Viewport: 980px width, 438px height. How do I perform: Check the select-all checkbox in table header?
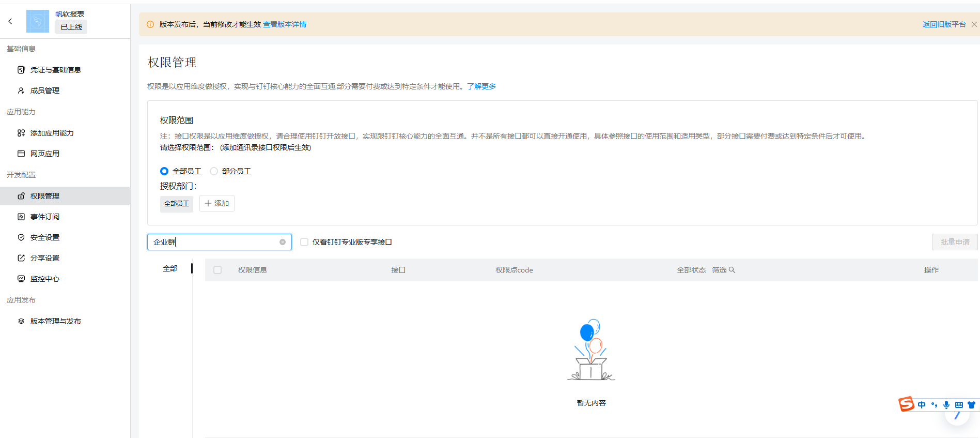217,270
